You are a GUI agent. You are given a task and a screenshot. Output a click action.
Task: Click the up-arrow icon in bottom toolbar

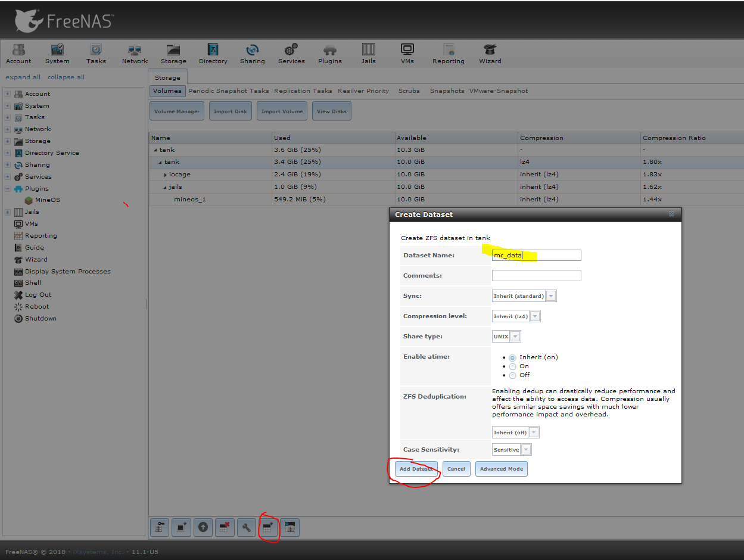click(203, 527)
